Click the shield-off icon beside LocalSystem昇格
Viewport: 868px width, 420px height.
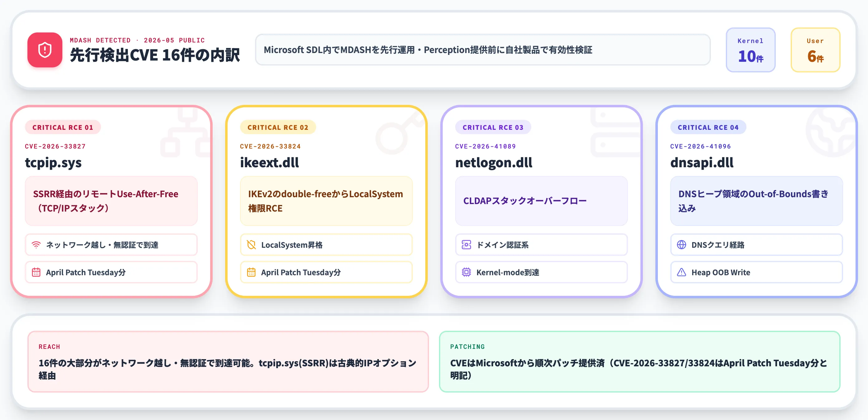pyautogui.click(x=251, y=245)
